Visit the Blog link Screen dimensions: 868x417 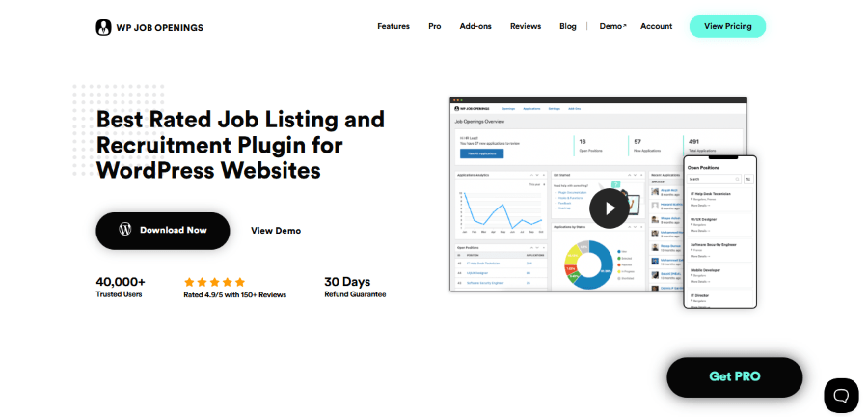(x=567, y=26)
